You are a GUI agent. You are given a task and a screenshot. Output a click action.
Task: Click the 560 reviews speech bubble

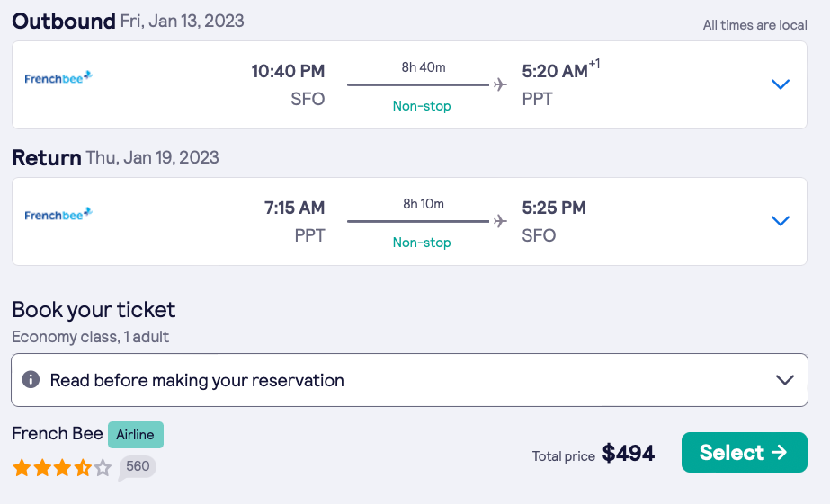(x=137, y=467)
